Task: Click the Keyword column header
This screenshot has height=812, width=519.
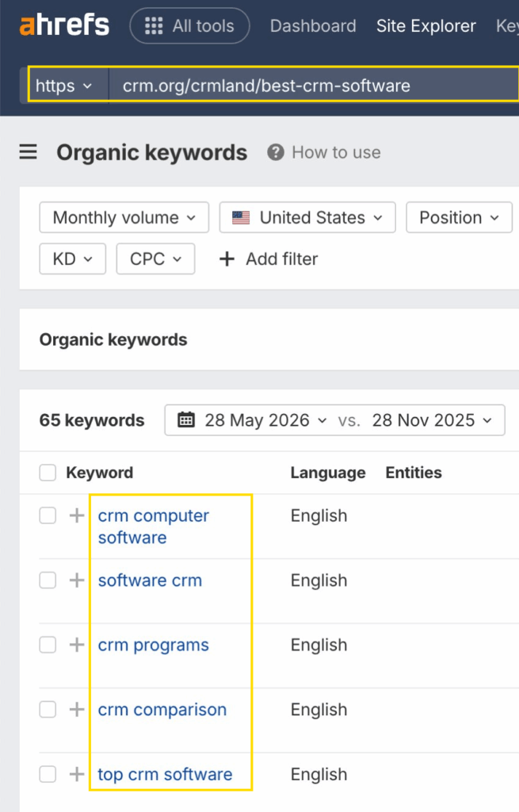Action: (x=99, y=473)
